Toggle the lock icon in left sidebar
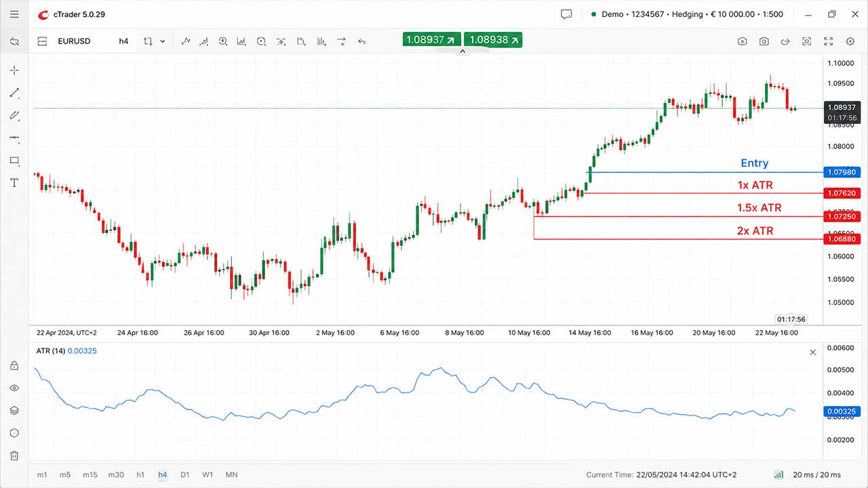The image size is (868, 488). (x=14, y=366)
